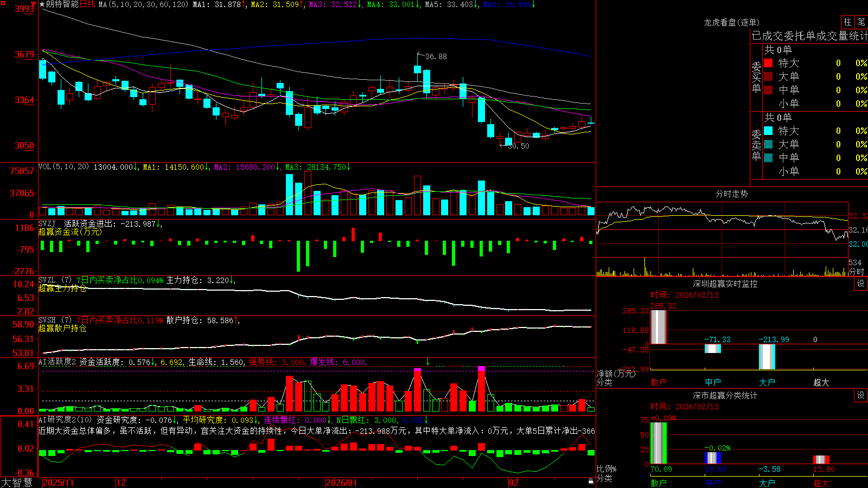Click the volume MA3: 28134.750 value
This screenshot has width=868, height=488.
[318, 167]
